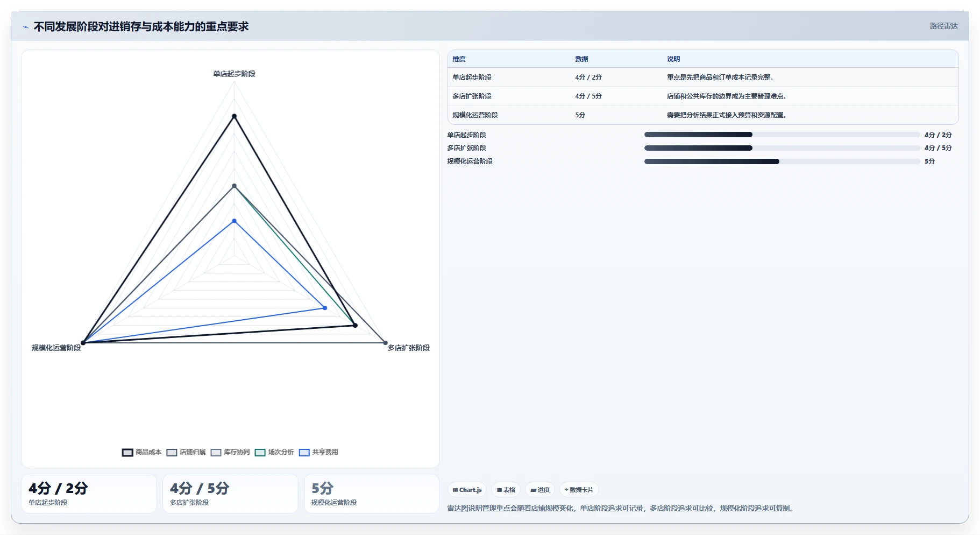980x535 pixels.
Task: Click the radar axis label 多店扩张阶段
Action: [409, 348]
